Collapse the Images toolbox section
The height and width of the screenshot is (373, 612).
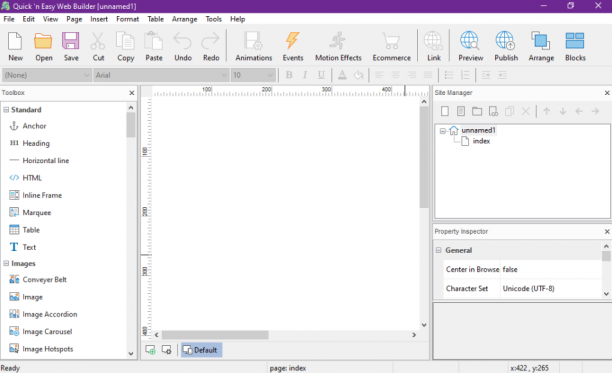click(6, 263)
